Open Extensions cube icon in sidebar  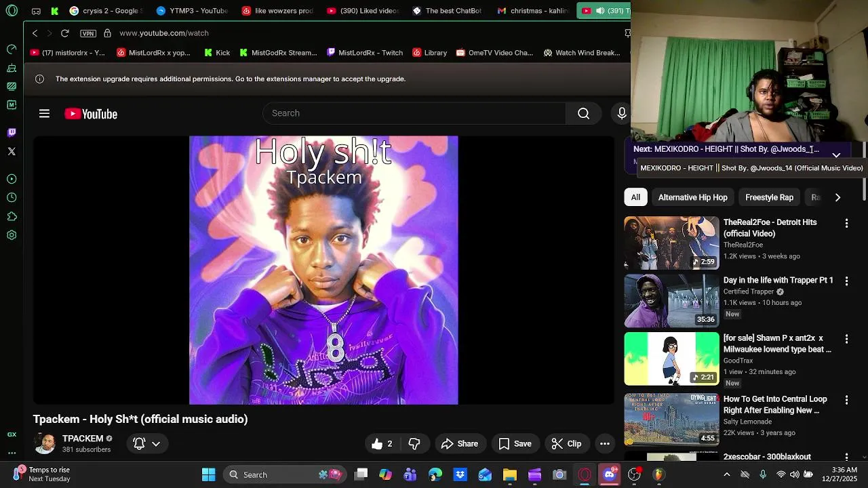click(x=12, y=216)
